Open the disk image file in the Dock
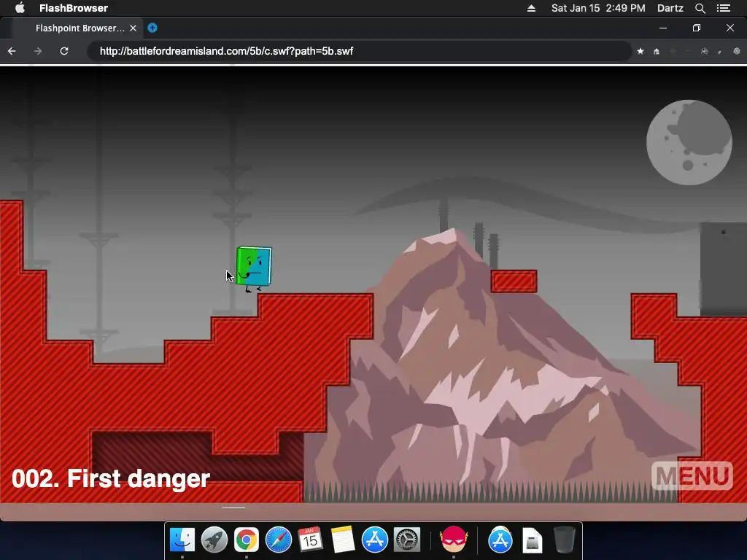747x560 pixels. pos(532,540)
